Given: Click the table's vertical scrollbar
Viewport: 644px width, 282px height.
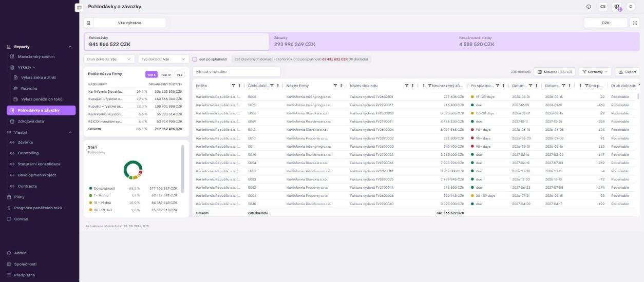Looking at the screenshot, I should [x=639, y=96].
